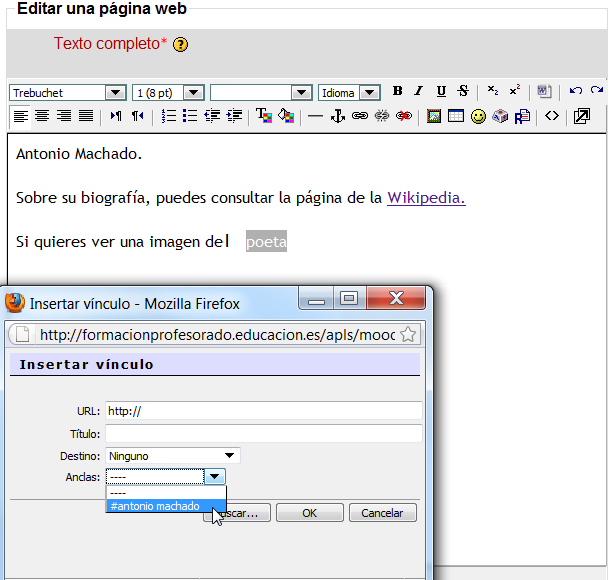Select #antonio machado from anchors list
This screenshot has height=580, width=611.
click(155, 506)
